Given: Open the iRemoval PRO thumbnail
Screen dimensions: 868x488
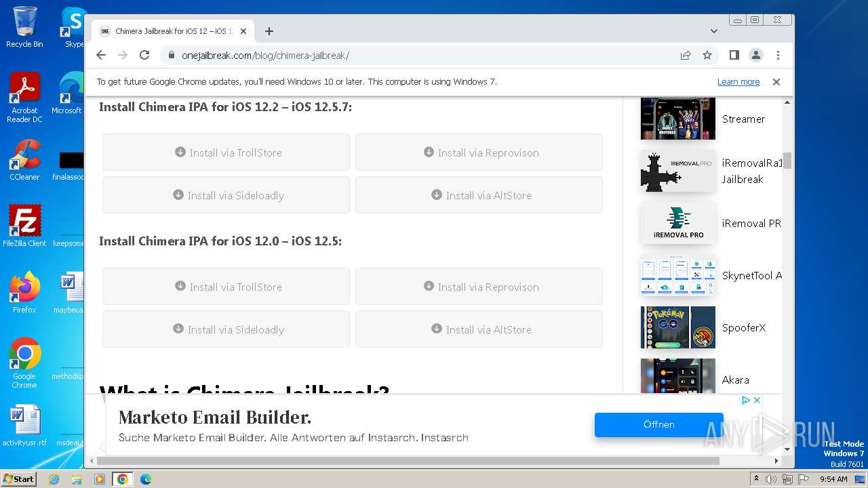Looking at the screenshot, I should [677, 223].
